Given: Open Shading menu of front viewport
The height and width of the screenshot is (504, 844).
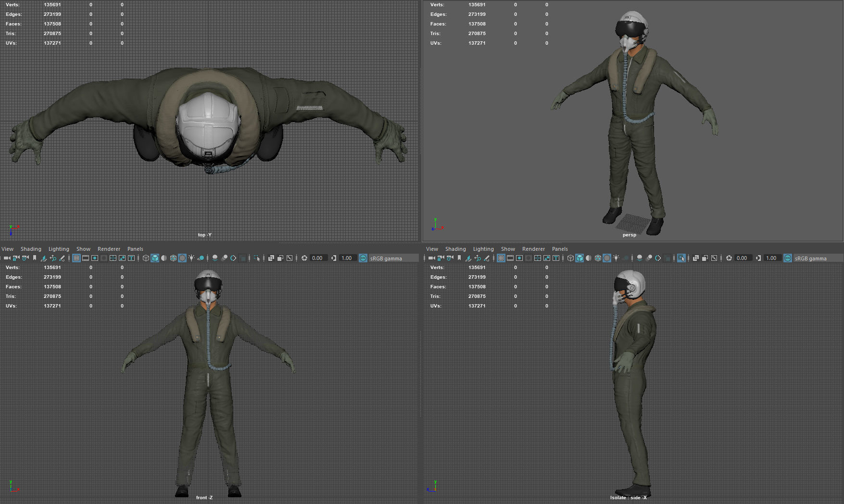Looking at the screenshot, I should coord(31,249).
